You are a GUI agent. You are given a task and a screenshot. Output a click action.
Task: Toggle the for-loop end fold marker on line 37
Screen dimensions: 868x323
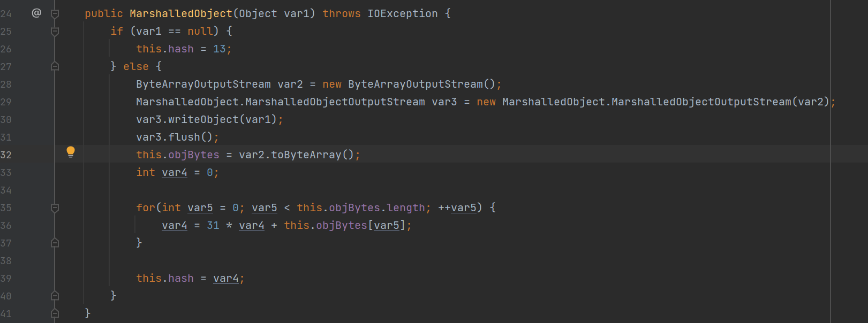point(55,243)
